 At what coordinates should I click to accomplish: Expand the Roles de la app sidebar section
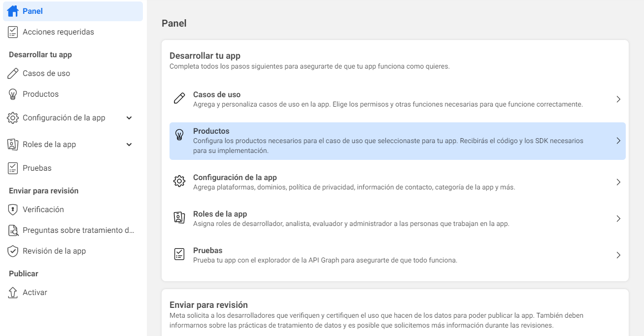pyautogui.click(x=129, y=144)
